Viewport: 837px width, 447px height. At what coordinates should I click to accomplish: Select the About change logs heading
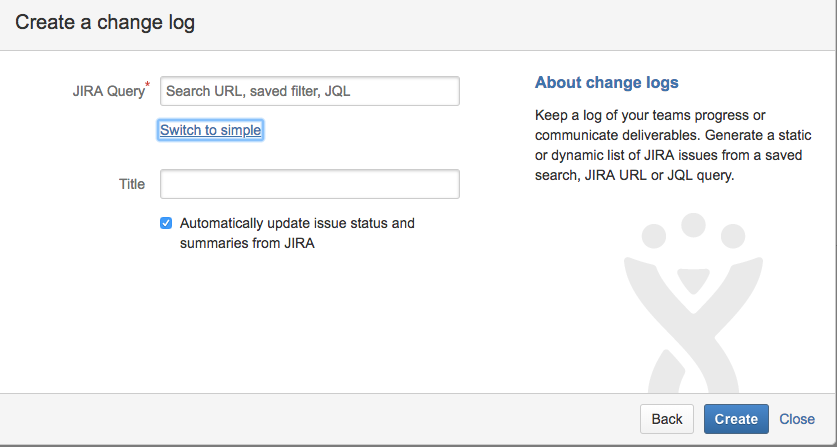point(606,83)
